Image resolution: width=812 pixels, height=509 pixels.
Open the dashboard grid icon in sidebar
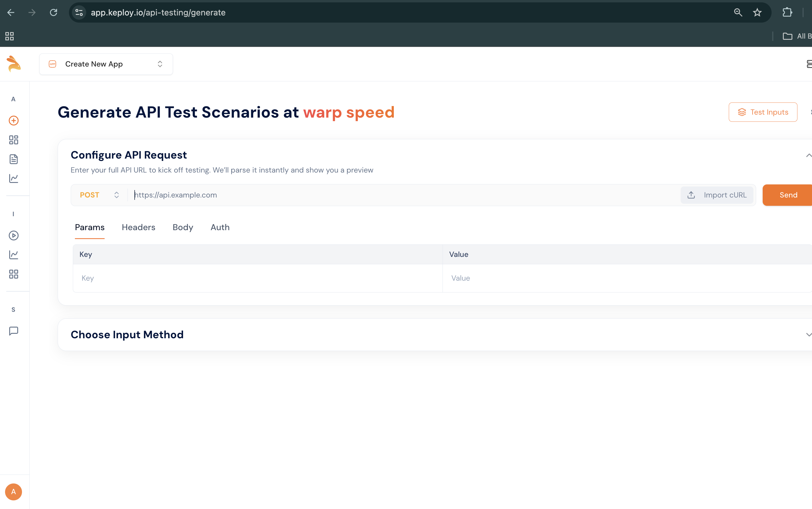point(13,140)
